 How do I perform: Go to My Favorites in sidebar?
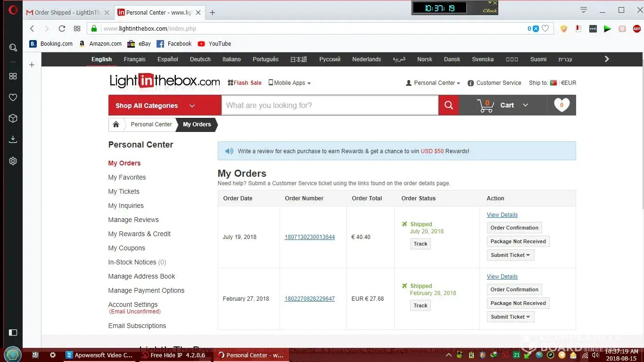[x=127, y=177]
